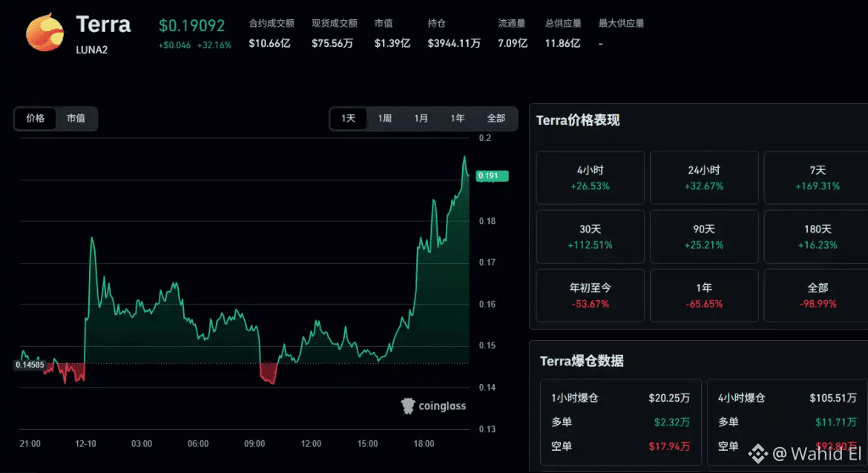Open the 年初至今 -53.67% performance card
868x473 pixels.
tap(590, 296)
